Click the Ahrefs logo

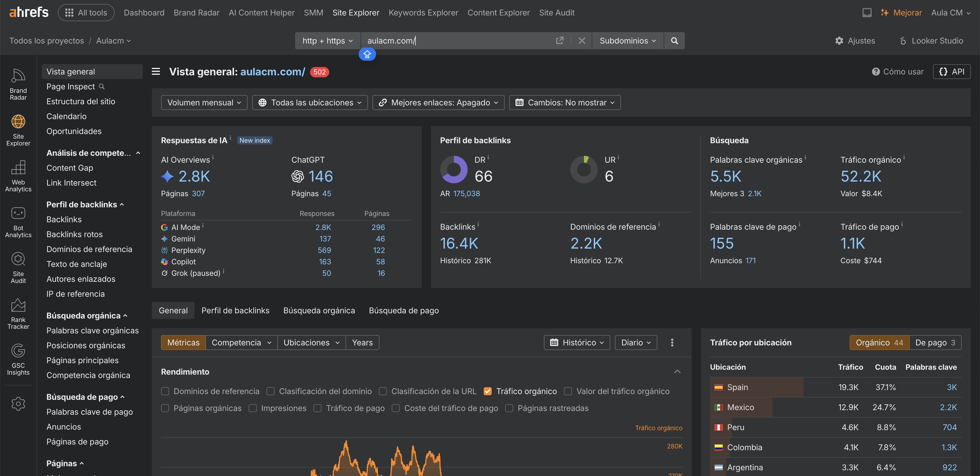[x=29, y=13]
